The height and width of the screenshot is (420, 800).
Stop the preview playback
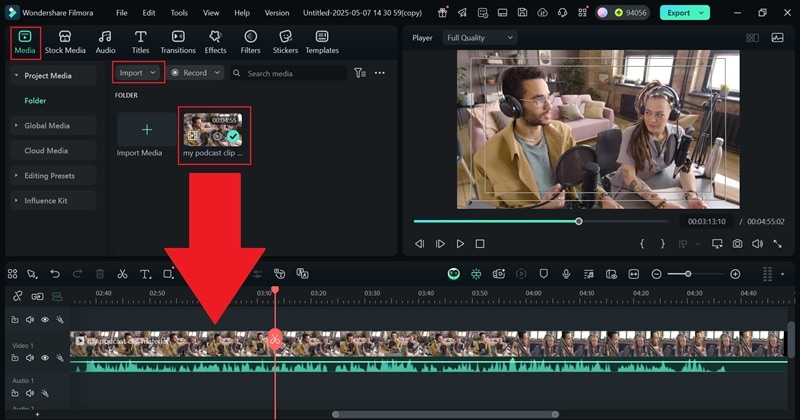(480, 244)
